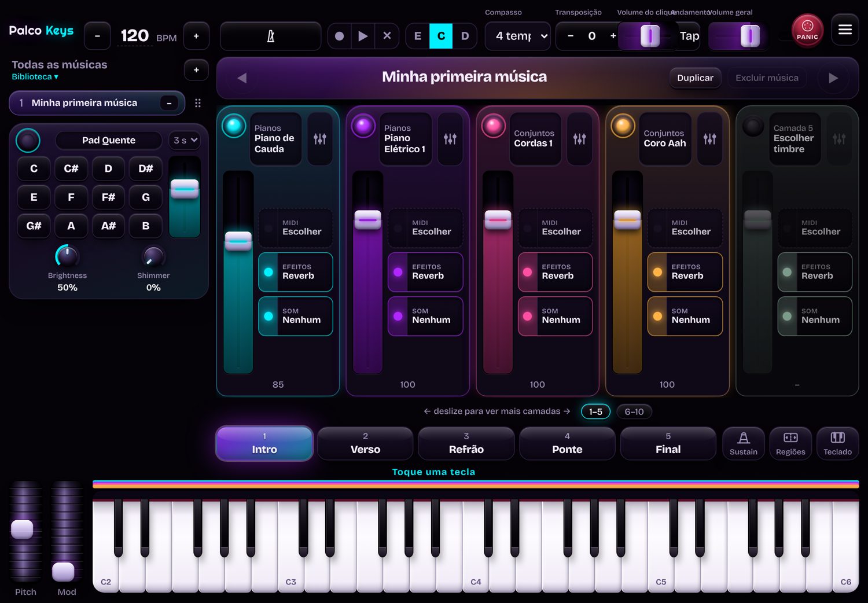Open Efeitos Reverb selector for Cordas 1

click(555, 272)
